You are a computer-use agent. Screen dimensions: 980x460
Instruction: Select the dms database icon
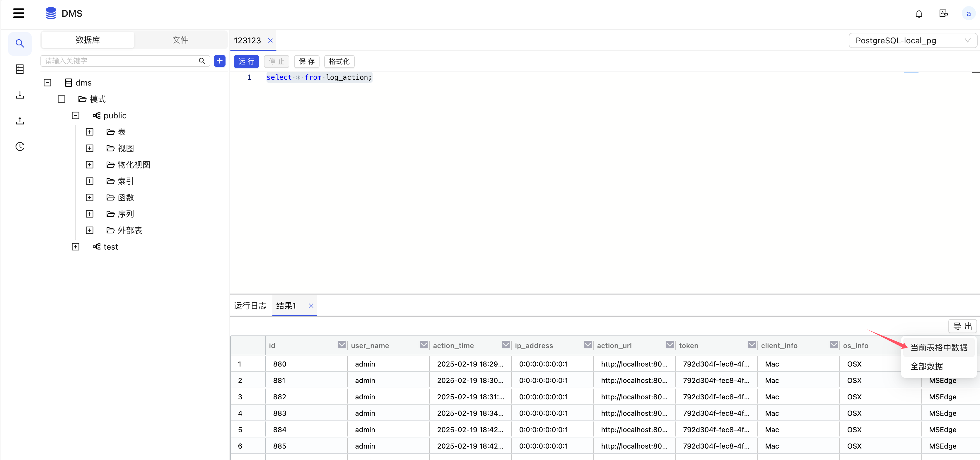[x=69, y=83]
